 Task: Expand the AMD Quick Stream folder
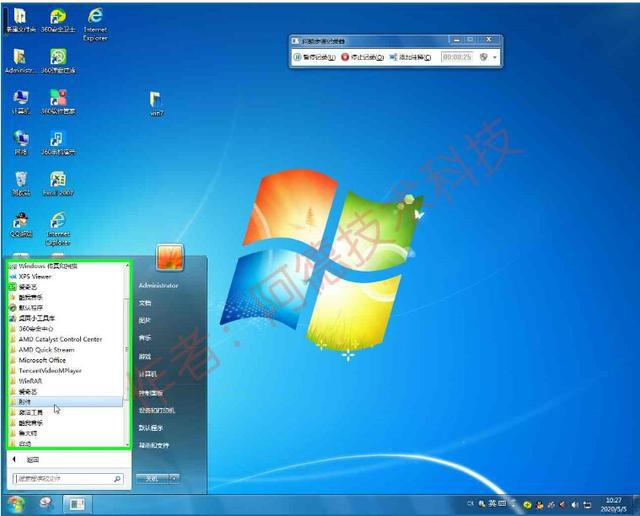(x=66, y=350)
